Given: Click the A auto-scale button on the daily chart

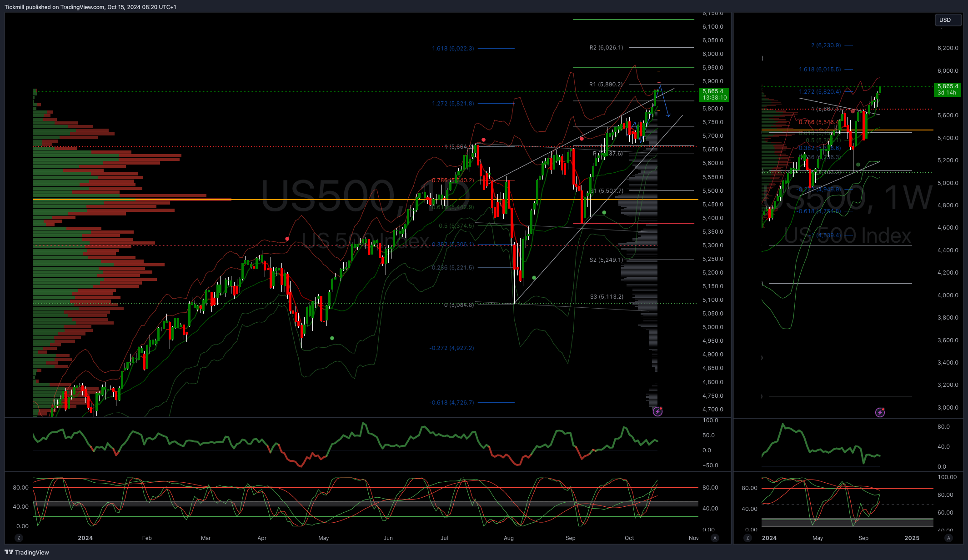Looking at the screenshot, I should [x=715, y=538].
